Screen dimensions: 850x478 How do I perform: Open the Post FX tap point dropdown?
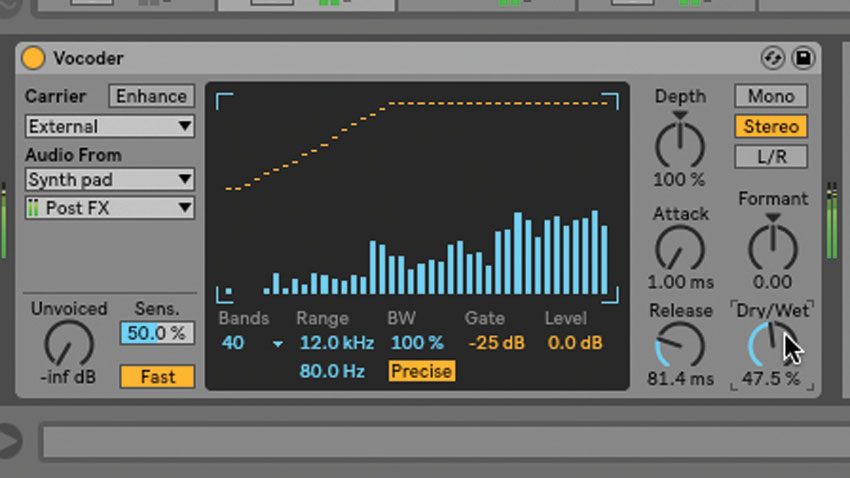(x=110, y=208)
